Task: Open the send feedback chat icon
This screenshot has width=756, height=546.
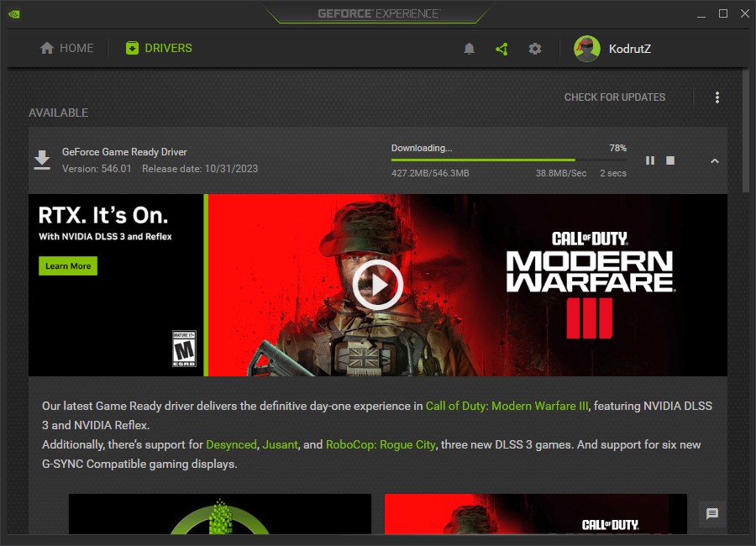Action: [712, 514]
